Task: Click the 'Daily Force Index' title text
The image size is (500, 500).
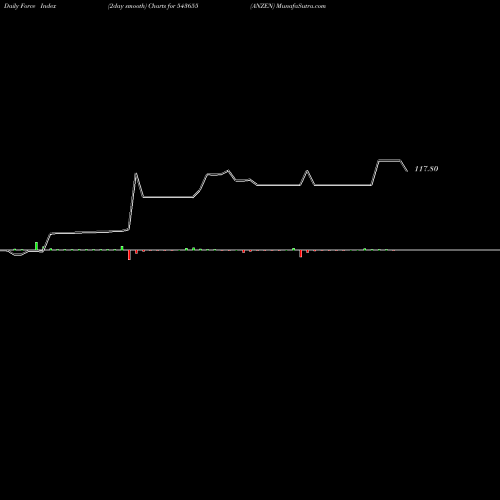Action: 30,6
